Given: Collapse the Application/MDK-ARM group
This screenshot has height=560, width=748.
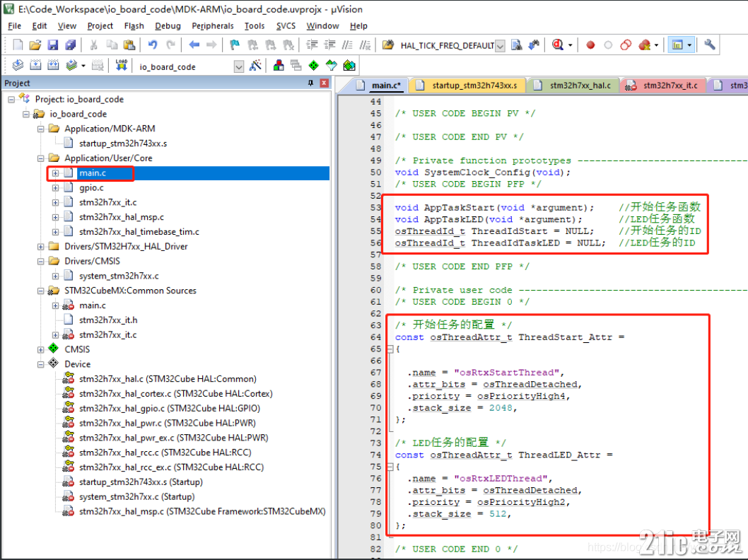Looking at the screenshot, I should (x=41, y=129).
